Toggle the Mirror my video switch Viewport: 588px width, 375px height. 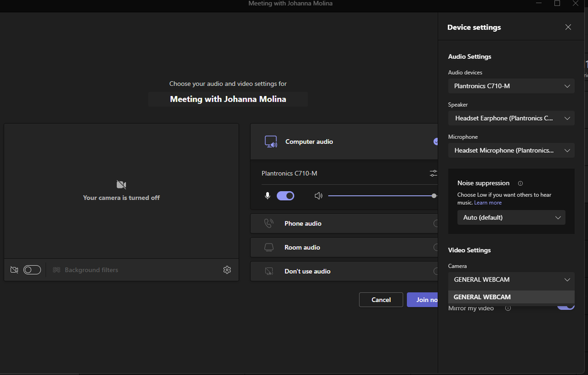tap(566, 306)
